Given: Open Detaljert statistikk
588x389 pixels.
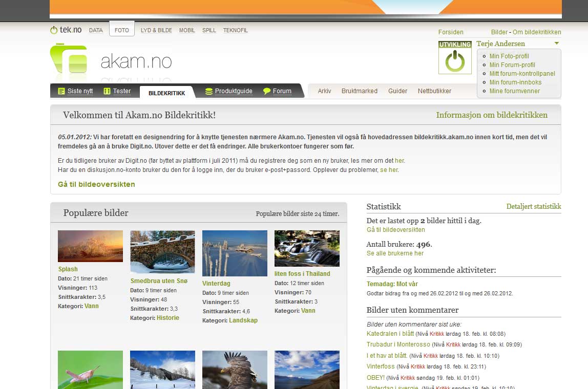Looking at the screenshot, I should tap(534, 206).
